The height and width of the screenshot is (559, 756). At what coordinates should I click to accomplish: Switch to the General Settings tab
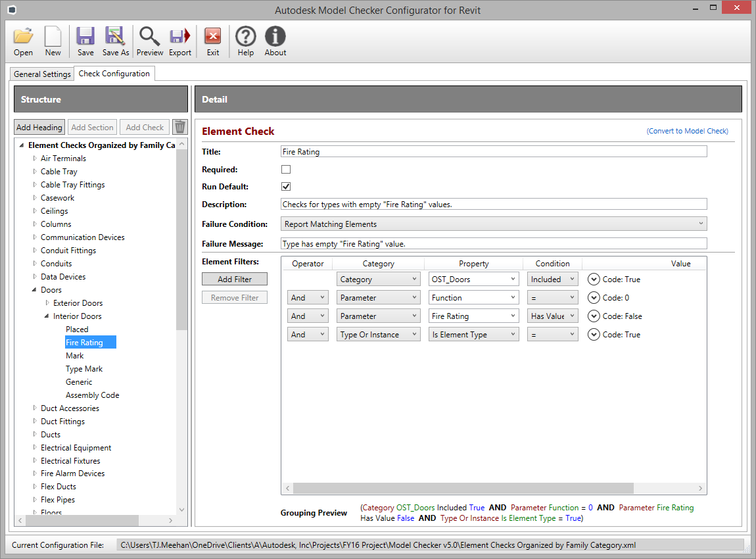(x=41, y=74)
